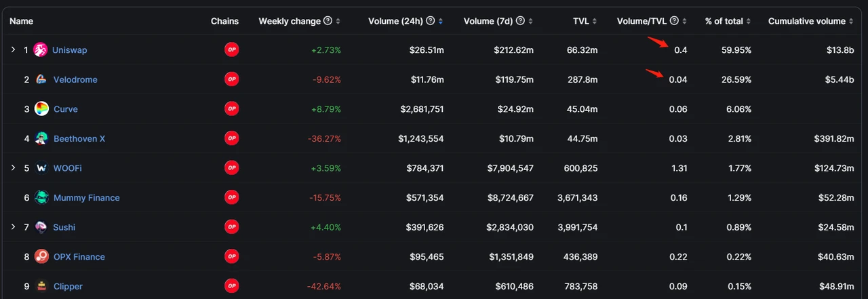Click the OP chain badge in Uniswap row

click(x=231, y=49)
